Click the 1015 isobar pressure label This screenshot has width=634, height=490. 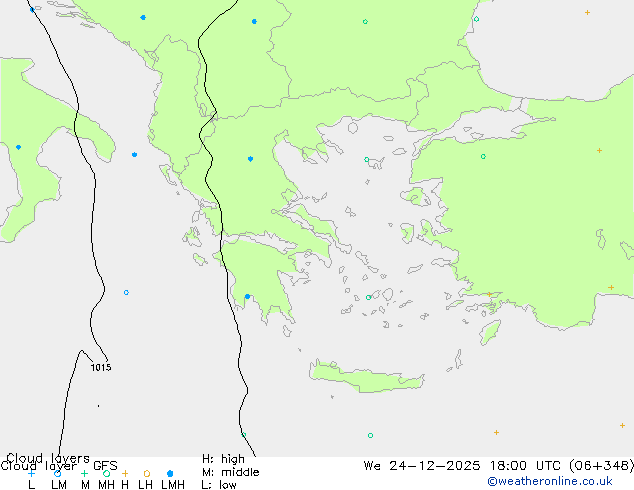coord(101,367)
